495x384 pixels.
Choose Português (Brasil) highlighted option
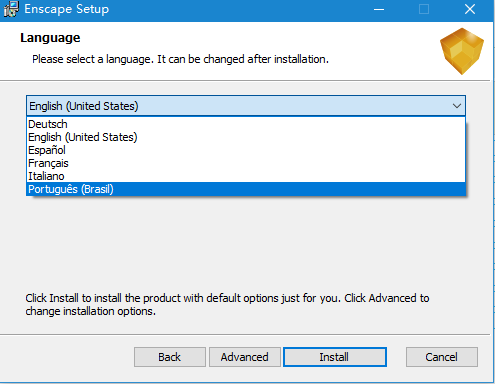tap(246, 189)
